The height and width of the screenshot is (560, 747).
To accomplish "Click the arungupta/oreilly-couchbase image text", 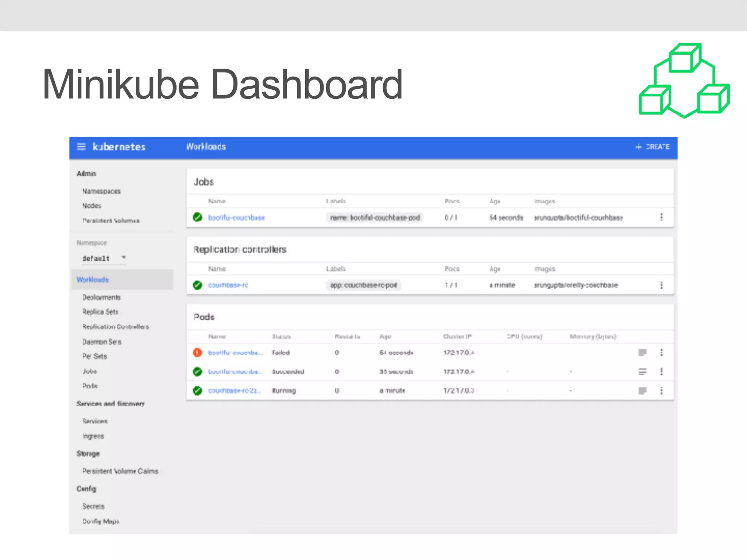I will [576, 285].
